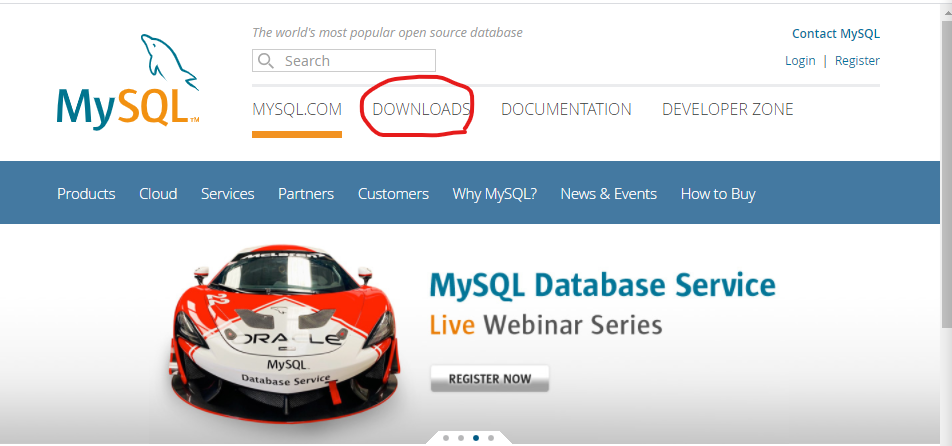Open the Products menu item

[86, 194]
